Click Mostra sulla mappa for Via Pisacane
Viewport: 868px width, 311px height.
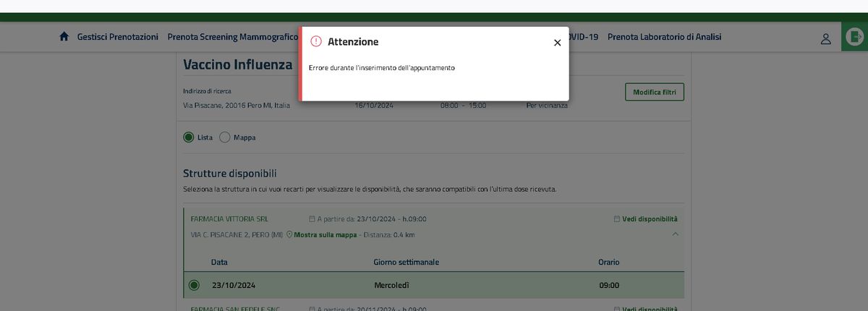(325, 235)
